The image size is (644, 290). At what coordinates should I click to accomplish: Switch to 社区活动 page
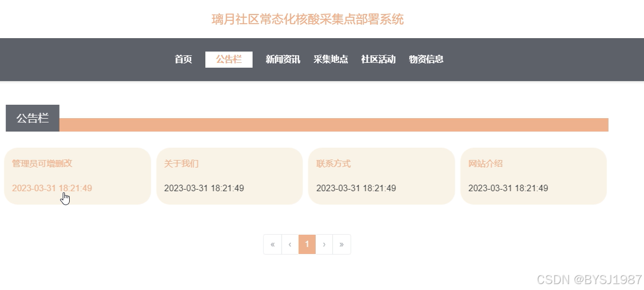(x=379, y=60)
